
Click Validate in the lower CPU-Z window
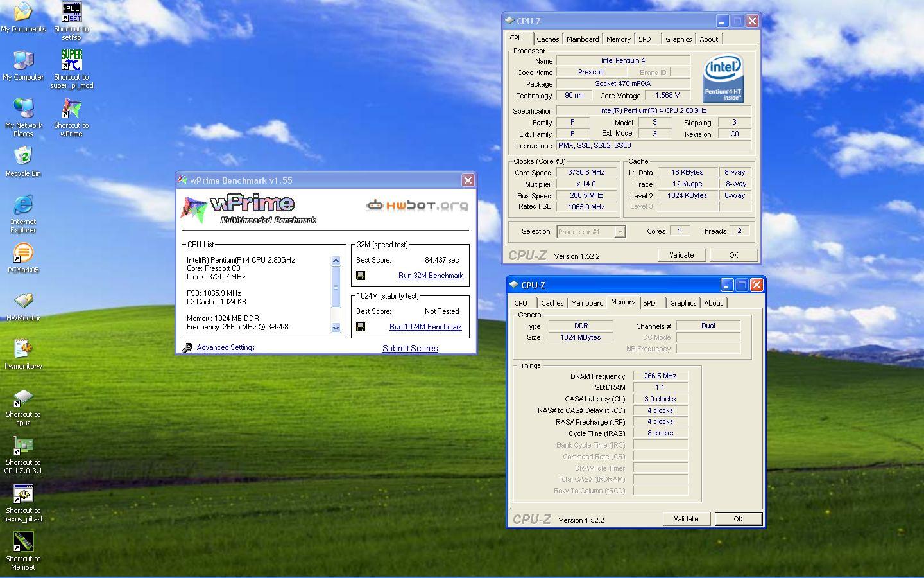pos(686,519)
